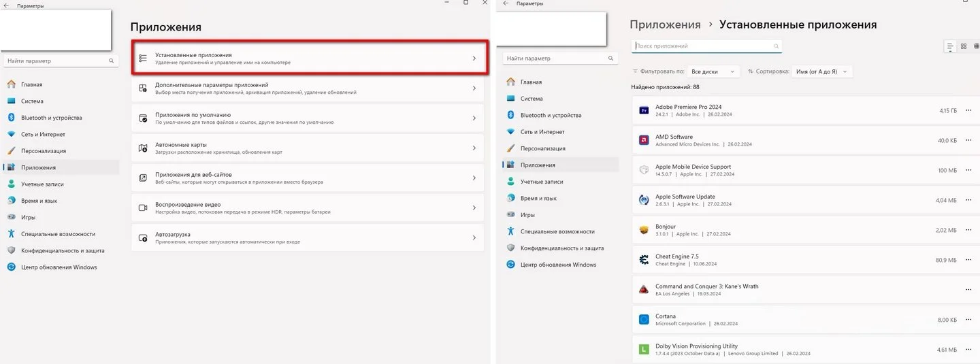Go back using arrow in Приложения window
The image size is (980, 364).
7,5
